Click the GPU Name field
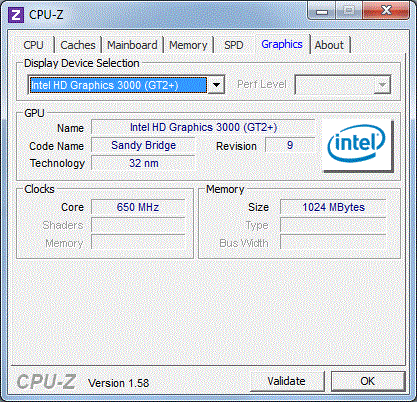The width and height of the screenshot is (419, 402). click(x=203, y=127)
